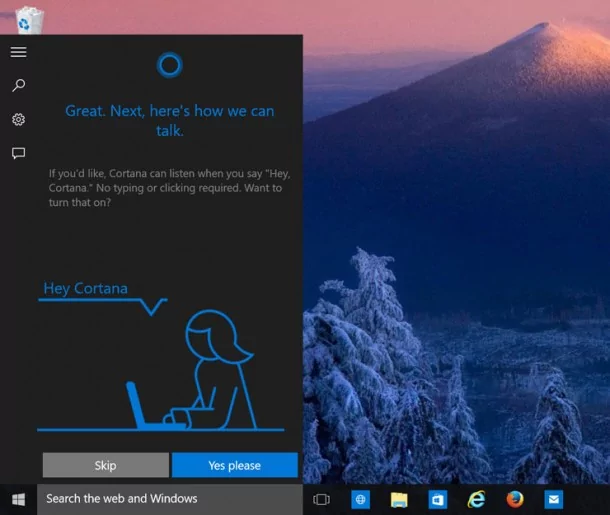Select the Recycle Bin desktop icon
The height and width of the screenshot is (515, 610).
coord(29,19)
